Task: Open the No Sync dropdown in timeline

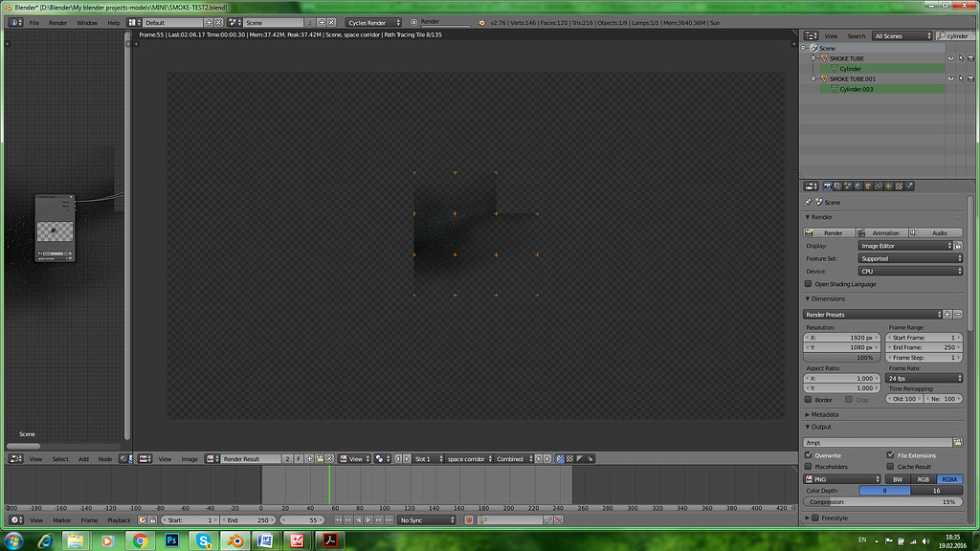Action: (x=427, y=520)
